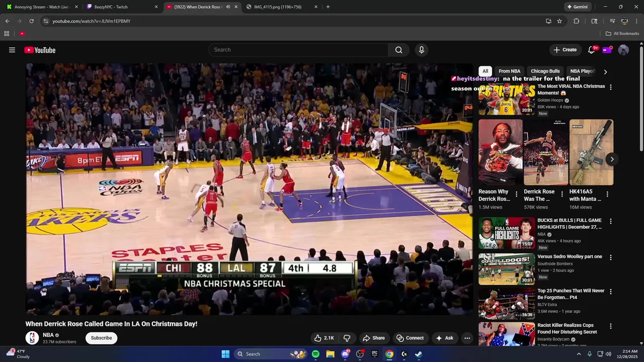
Task: Open Steam from the taskbar
Action: coord(418,354)
